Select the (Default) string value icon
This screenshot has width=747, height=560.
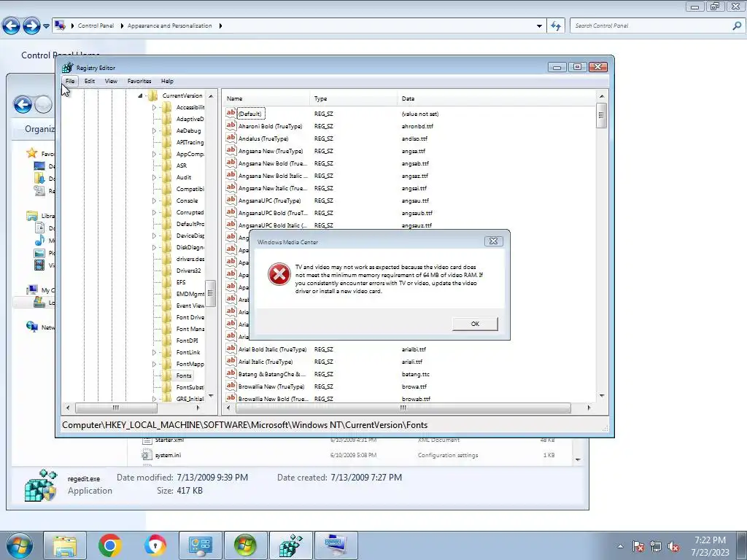pos(231,113)
